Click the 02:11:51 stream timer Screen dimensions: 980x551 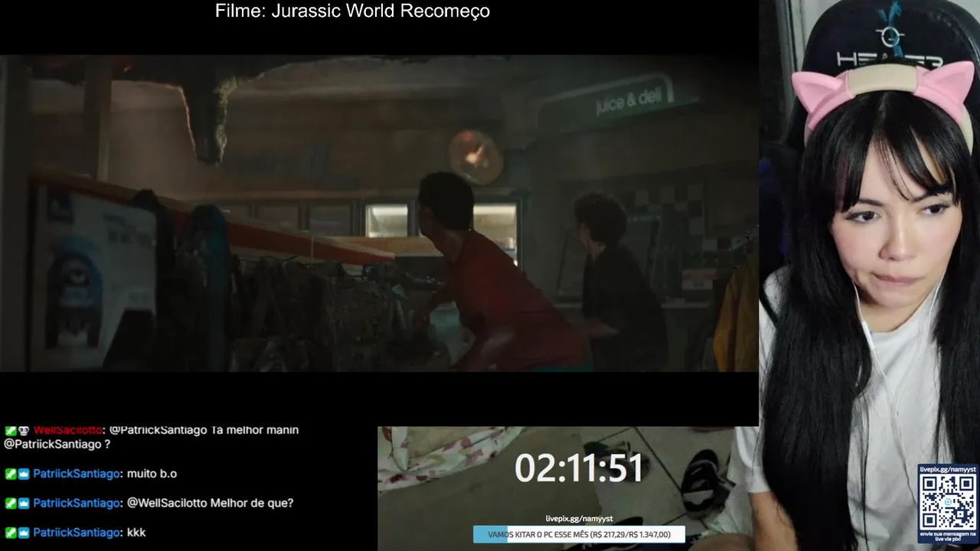coord(579,468)
